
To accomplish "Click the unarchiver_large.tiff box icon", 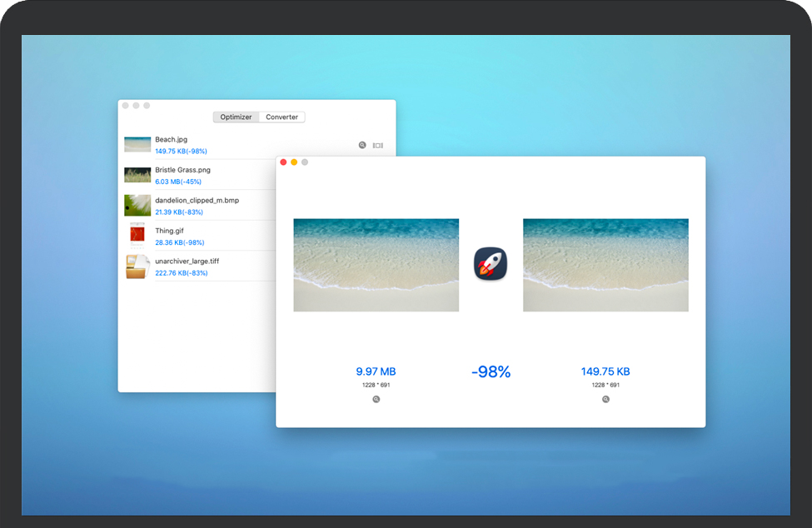I will coord(137,266).
